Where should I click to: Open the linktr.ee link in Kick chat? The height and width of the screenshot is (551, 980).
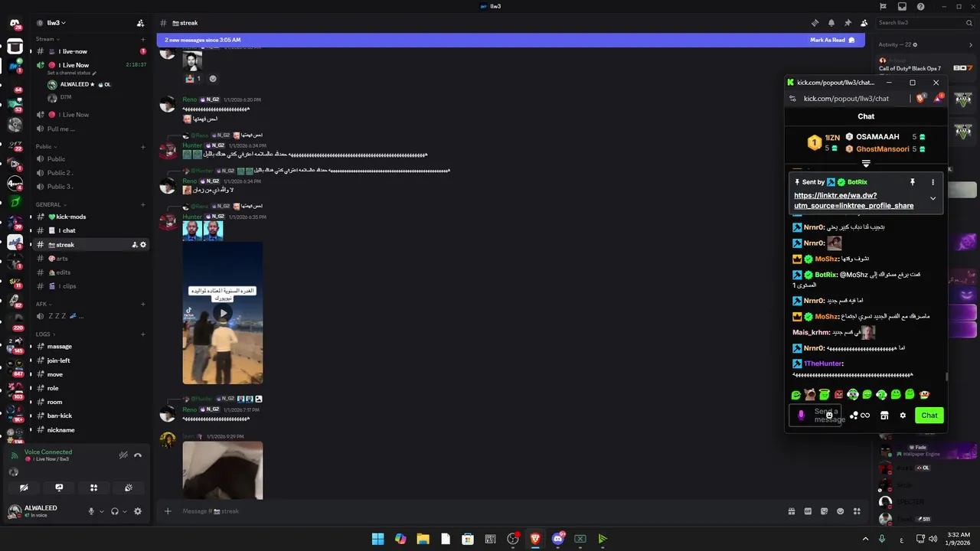click(x=854, y=201)
